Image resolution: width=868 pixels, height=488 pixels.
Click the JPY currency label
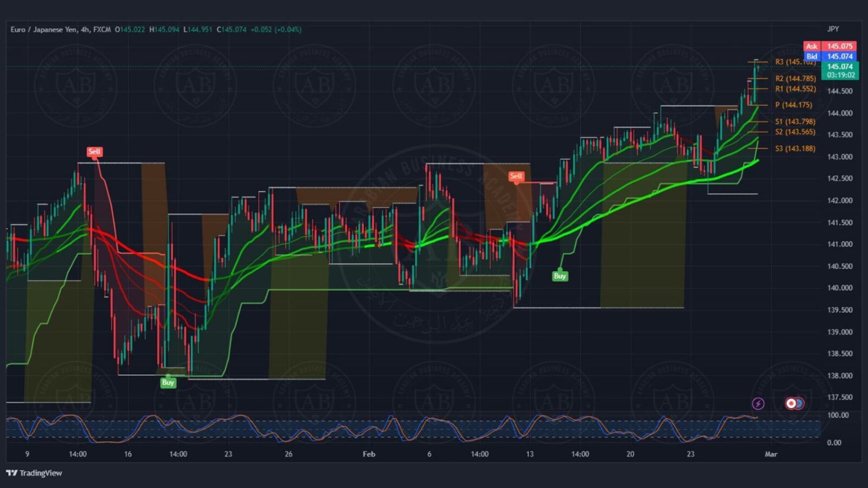[833, 29]
